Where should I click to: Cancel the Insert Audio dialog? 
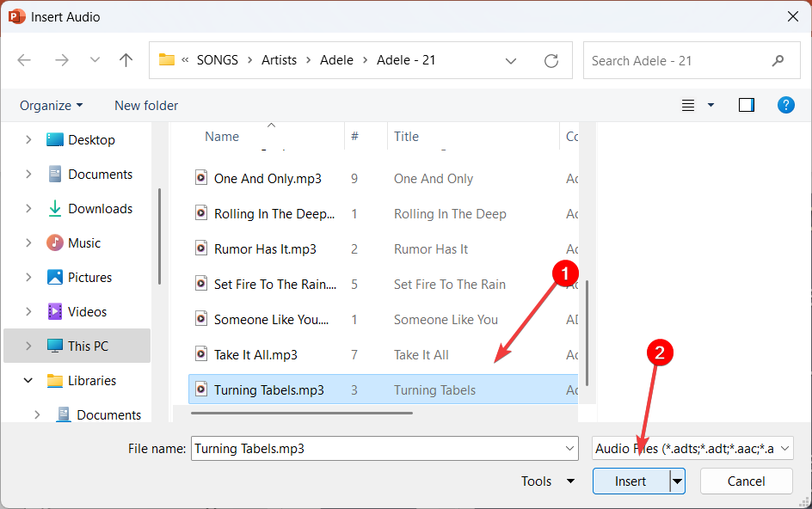(747, 481)
